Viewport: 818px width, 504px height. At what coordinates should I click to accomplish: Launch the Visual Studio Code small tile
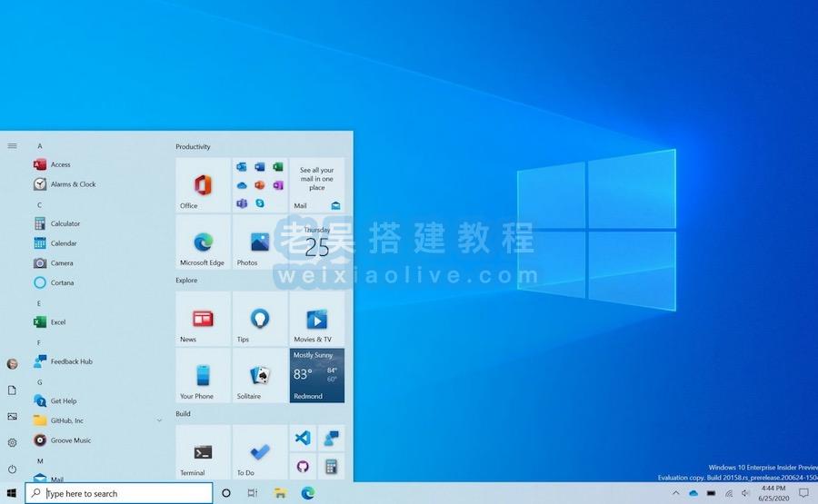coord(303,438)
